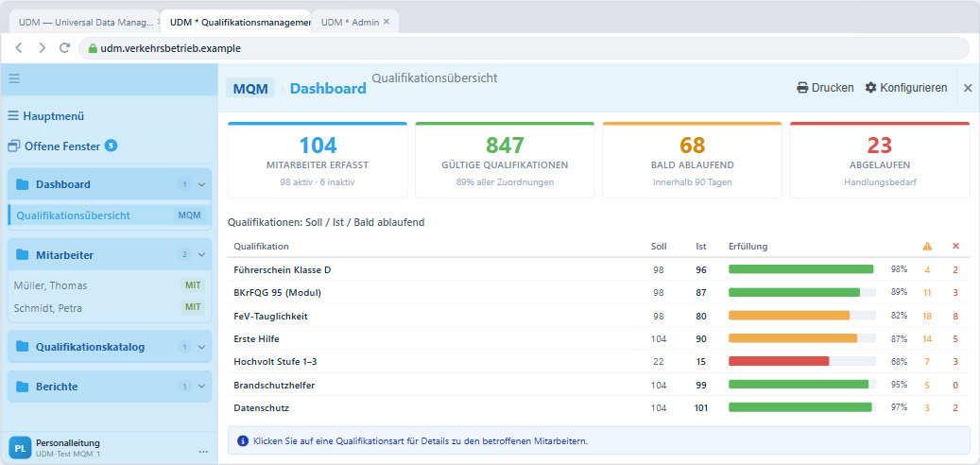980x465 pixels.
Task: Click the Dashboard folder icon
Action: pyautogui.click(x=23, y=184)
